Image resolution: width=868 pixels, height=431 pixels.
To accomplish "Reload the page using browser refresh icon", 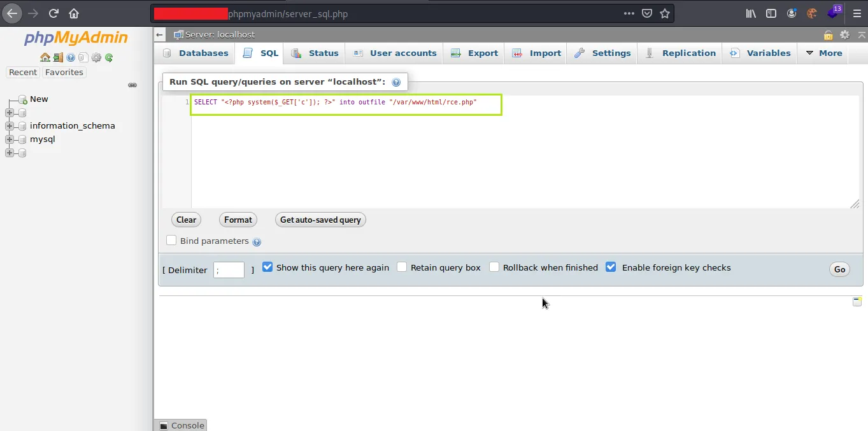I will coord(54,13).
